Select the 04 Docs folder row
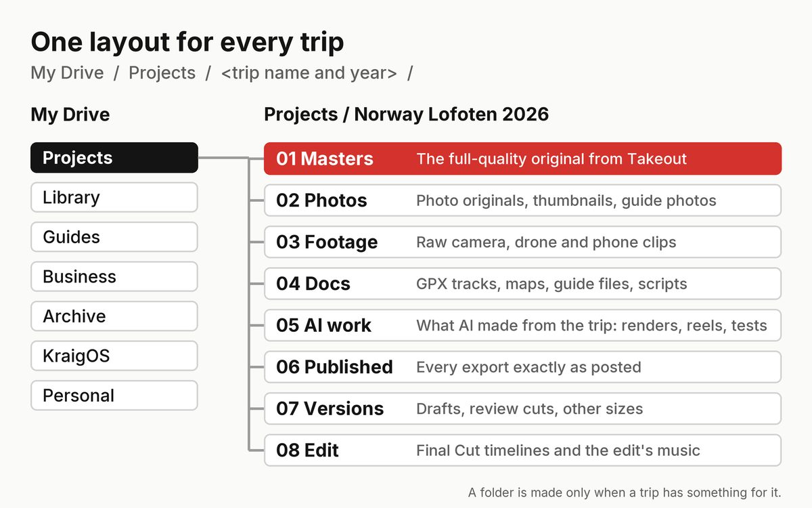This screenshot has width=812, height=508. click(522, 284)
